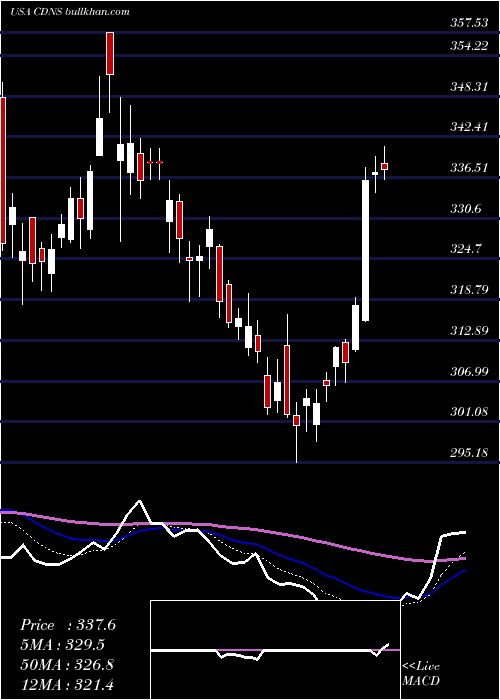Click the red candle at the 357.53 peak
The height and width of the screenshot is (700, 500).
pyautogui.click(x=110, y=53)
